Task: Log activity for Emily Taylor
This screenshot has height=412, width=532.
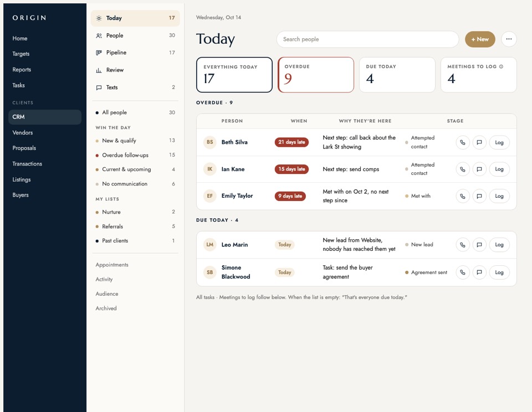Action: tap(499, 196)
